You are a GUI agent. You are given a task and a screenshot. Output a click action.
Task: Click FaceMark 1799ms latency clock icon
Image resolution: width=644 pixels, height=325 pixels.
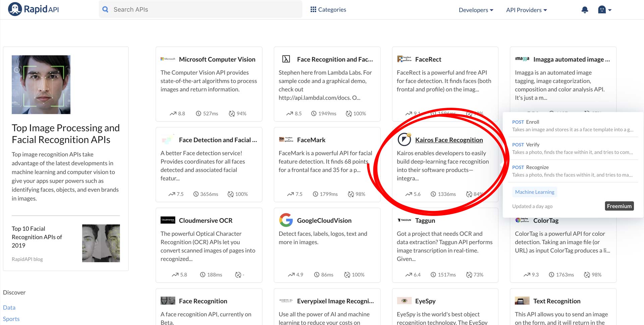(x=315, y=194)
